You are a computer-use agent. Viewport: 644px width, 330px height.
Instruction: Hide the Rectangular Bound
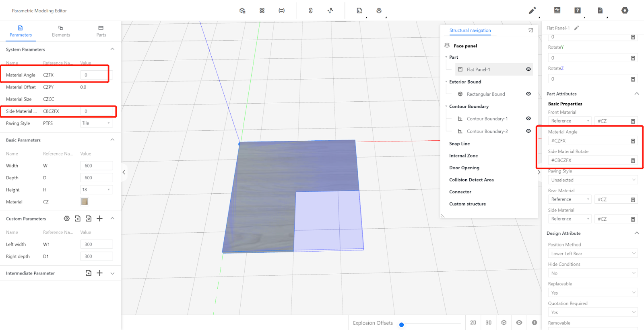(x=528, y=94)
